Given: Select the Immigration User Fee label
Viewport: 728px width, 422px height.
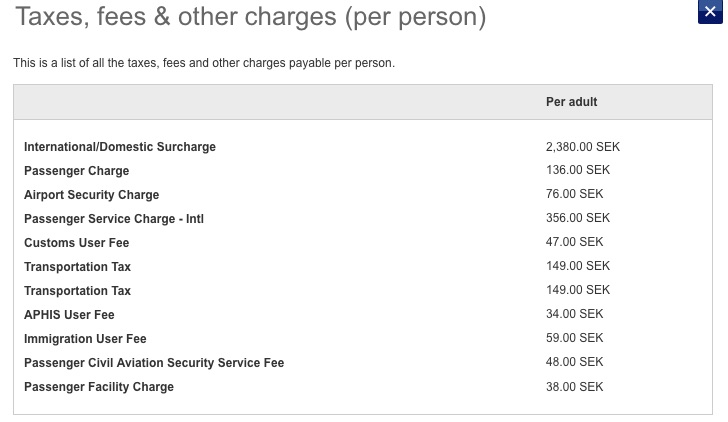Looking at the screenshot, I should tap(85, 339).
